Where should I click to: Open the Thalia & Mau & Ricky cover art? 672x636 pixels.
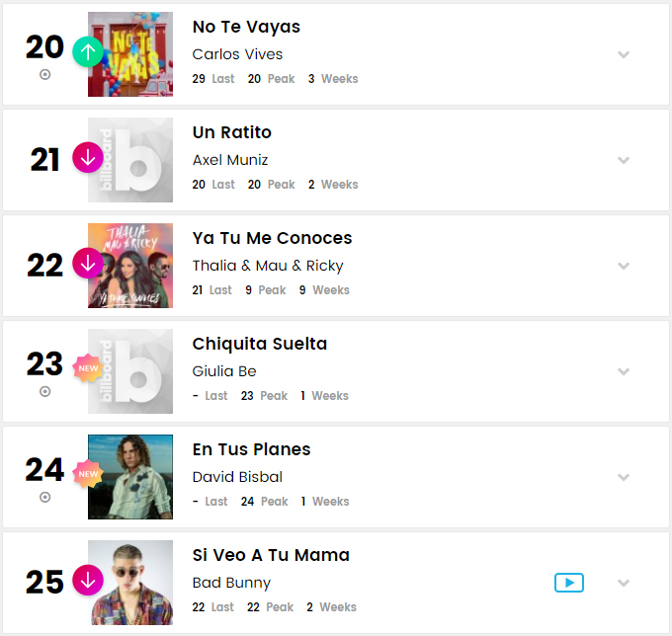click(x=130, y=266)
